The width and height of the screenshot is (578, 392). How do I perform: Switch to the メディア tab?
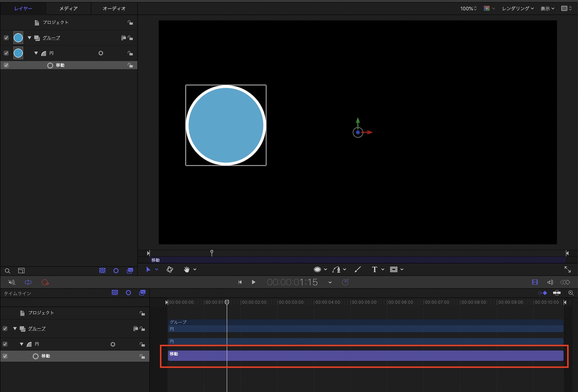tap(68, 8)
